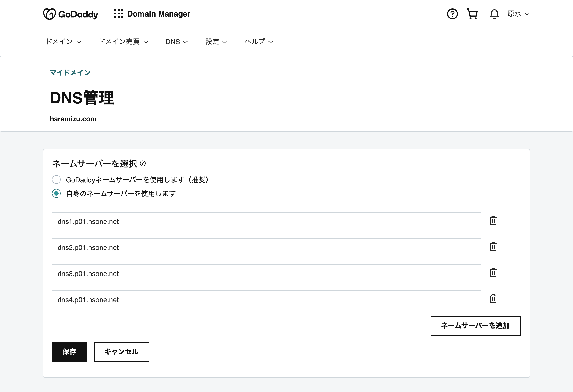Click the GoDaddy logo
Viewport: 573px width, 392px height.
pos(71,14)
